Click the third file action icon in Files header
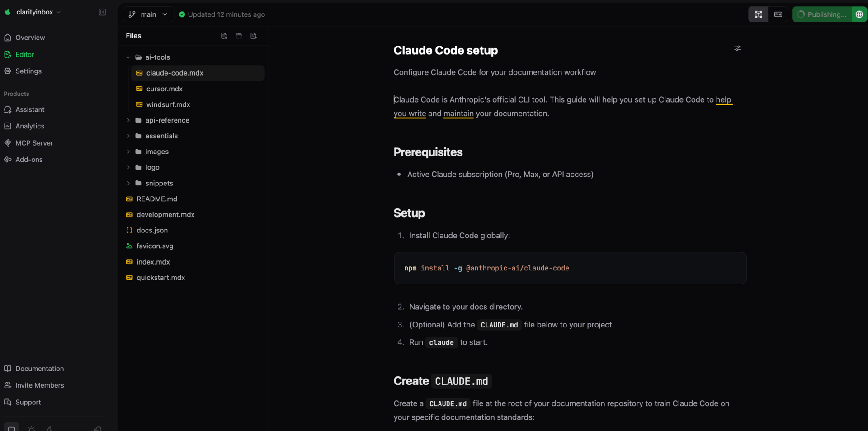This screenshot has width=868, height=431. click(x=254, y=36)
